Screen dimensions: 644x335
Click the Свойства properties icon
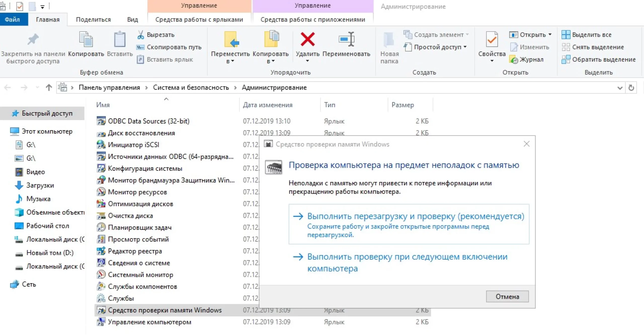492,39
